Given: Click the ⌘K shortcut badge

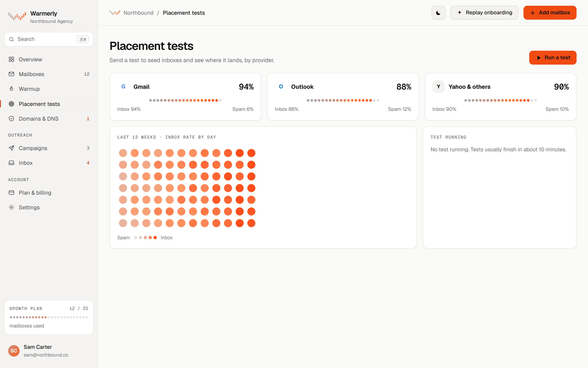Looking at the screenshot, I should (83, 39).
